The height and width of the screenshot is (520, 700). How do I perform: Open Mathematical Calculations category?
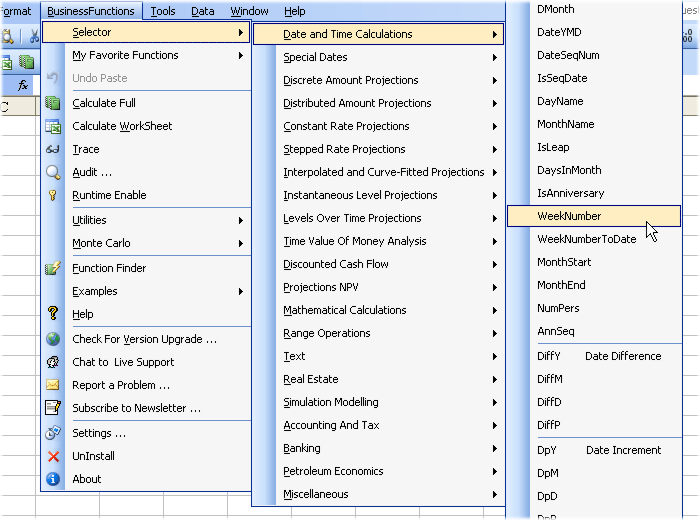[x=379, y=310]
